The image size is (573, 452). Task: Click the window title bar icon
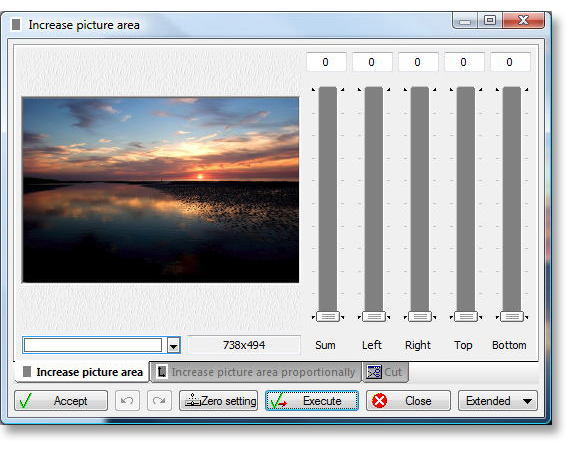point(16,24)
